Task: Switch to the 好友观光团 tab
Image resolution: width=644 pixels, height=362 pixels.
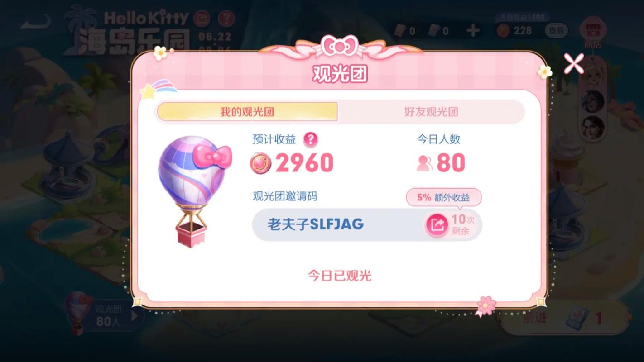Action: tap(431, 112)
